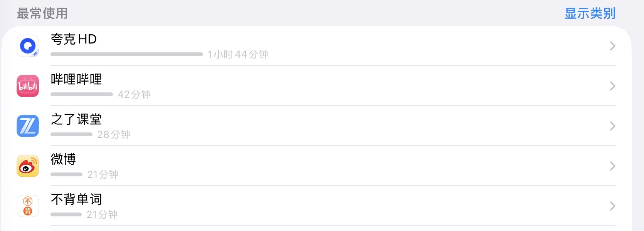Click the pink 哔哩哔哩 app icon
Screen dimensions: 644x231
click(x=28, y=86)
